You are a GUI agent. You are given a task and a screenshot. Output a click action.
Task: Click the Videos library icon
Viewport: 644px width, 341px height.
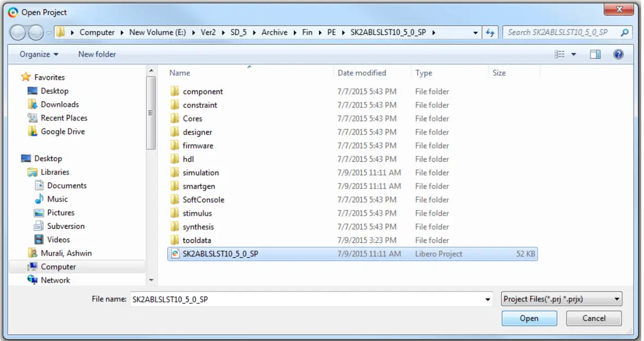pyautogui.click(x=39, y=239)
